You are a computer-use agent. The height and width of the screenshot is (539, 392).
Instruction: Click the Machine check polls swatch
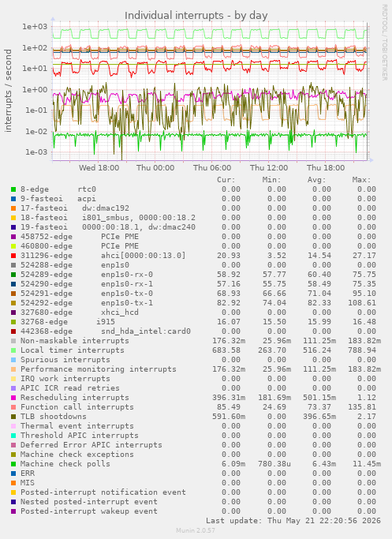pos(13,464)
